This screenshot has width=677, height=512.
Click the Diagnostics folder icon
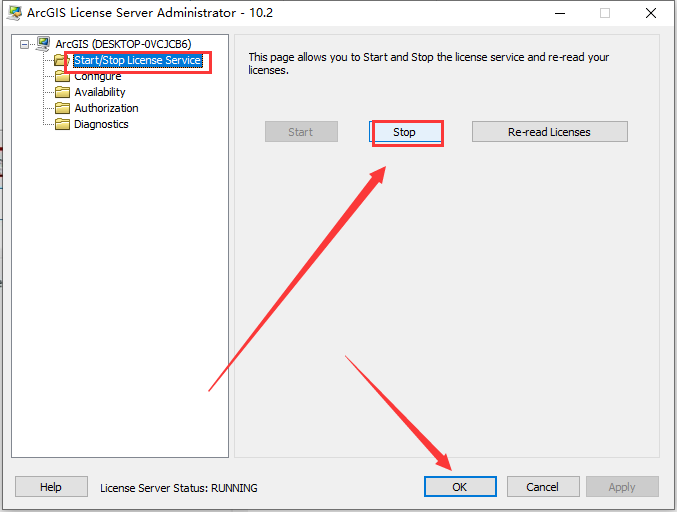point(62,124)
